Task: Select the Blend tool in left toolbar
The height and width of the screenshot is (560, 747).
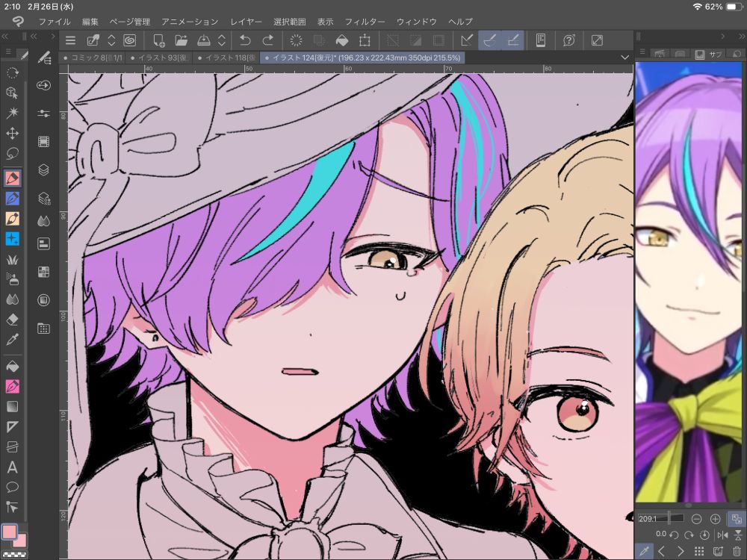Action: pyautogui.click(x=13, y=299)
